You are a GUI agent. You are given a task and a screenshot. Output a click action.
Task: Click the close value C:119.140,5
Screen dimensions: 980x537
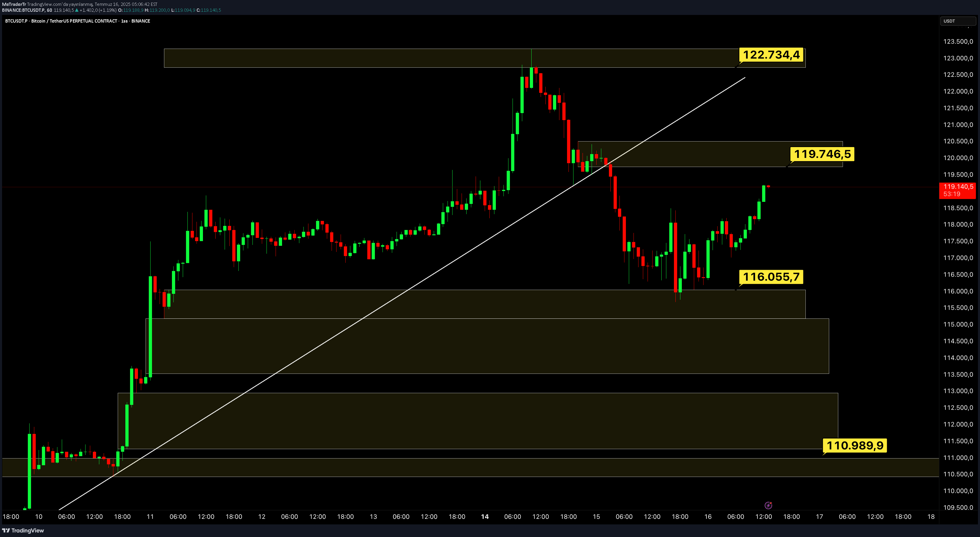click(x=209, y=10)
